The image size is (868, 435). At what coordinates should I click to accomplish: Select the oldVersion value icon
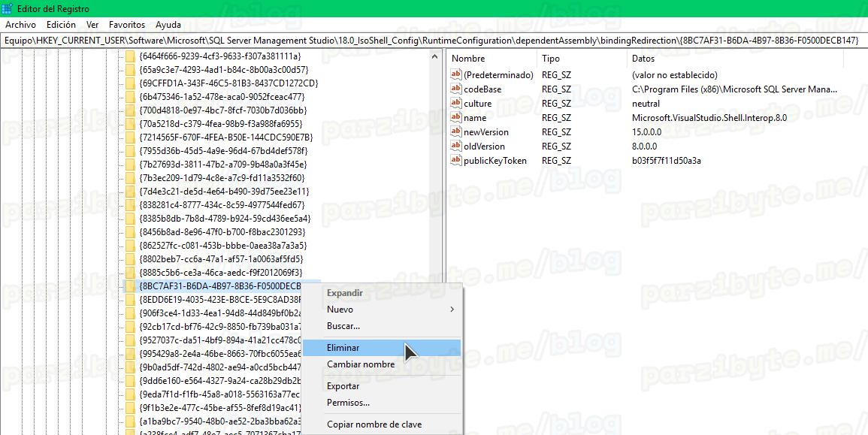(455, 146)
